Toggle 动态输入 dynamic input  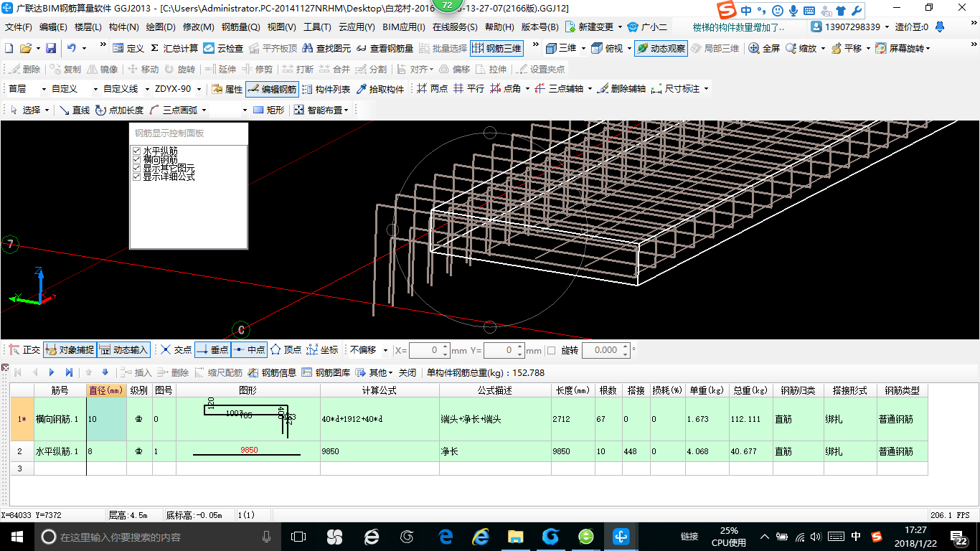coord(123,350)
